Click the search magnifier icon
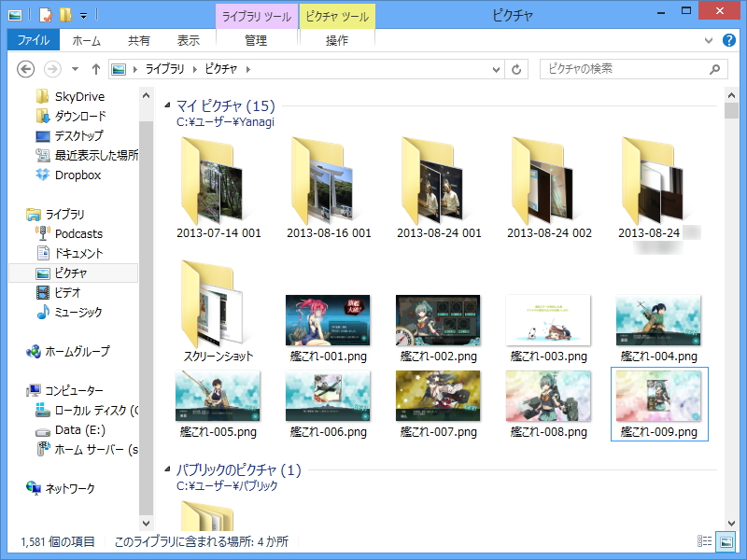The image size is (747, 560). (714, 69)
